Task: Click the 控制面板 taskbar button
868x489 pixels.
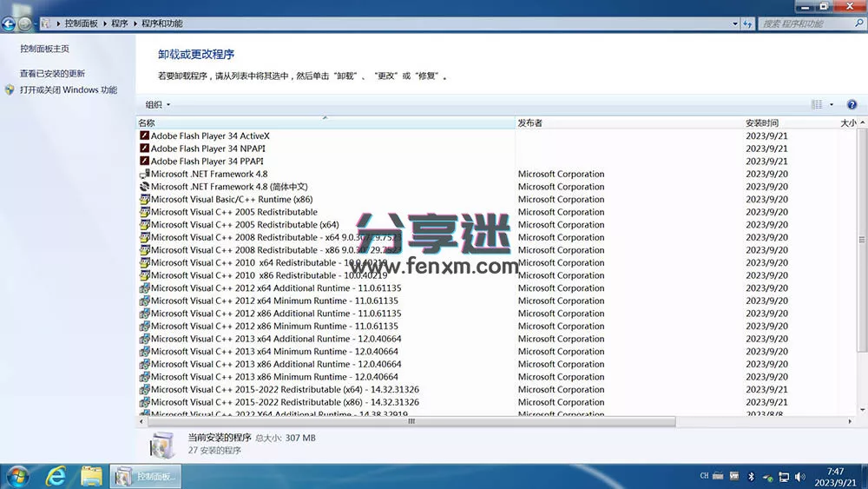Action: click(x=145, y=476)
